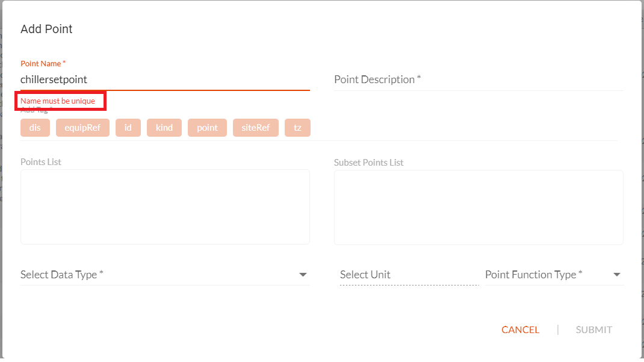Open the Select Data Type dropdown

pos(165,275)
